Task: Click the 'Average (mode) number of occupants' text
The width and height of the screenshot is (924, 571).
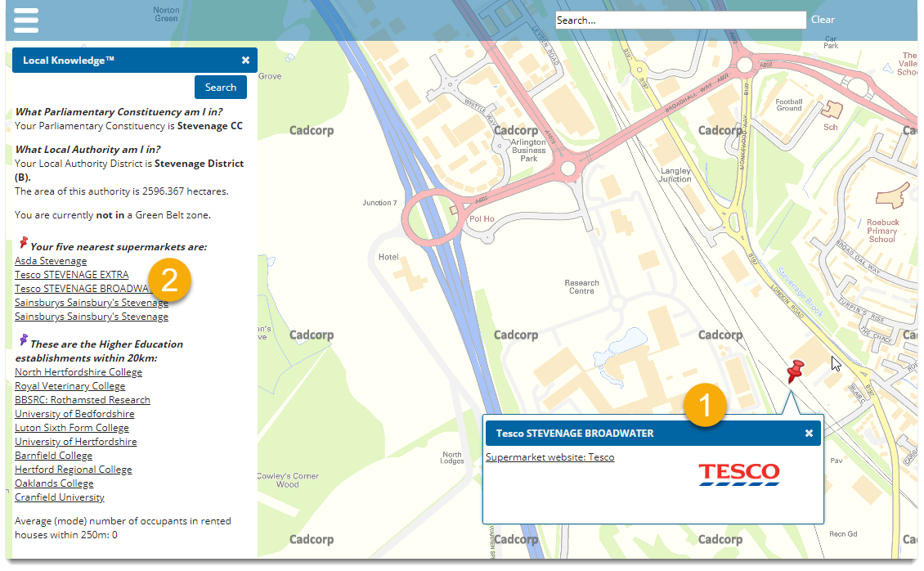Action: 123,528
